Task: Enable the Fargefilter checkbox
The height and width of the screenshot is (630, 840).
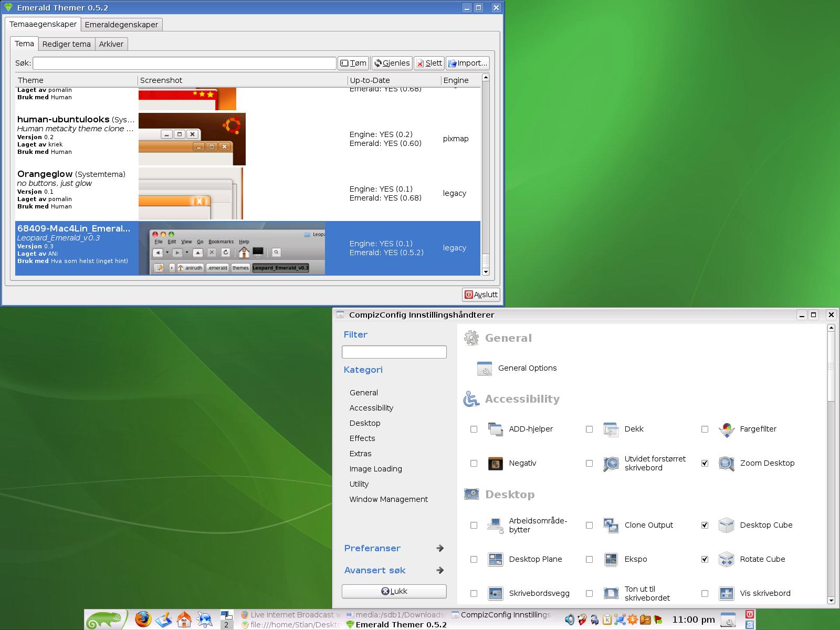Action: [x=705, y=429]
